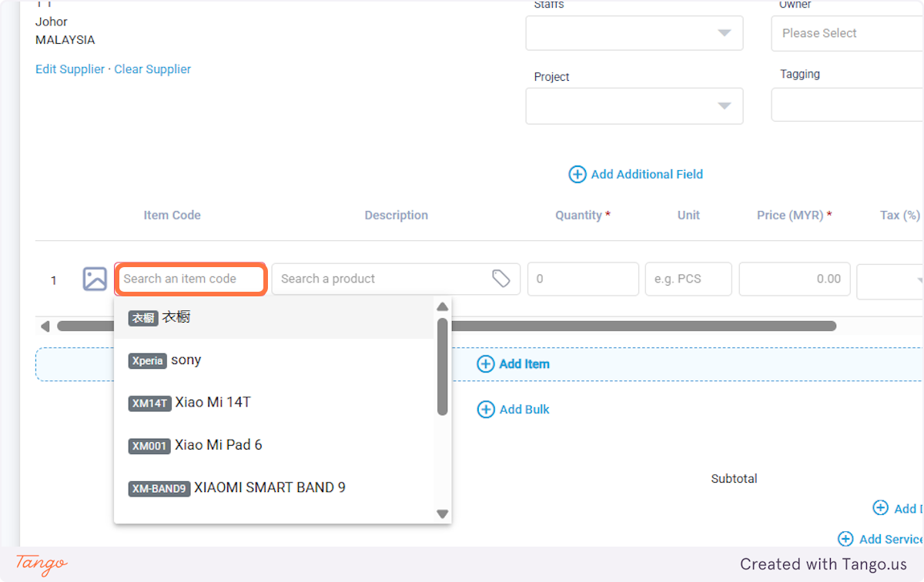924x582 pixels.
Task: Click the plus icon beside Add Bulk
Action: (486, 410)
